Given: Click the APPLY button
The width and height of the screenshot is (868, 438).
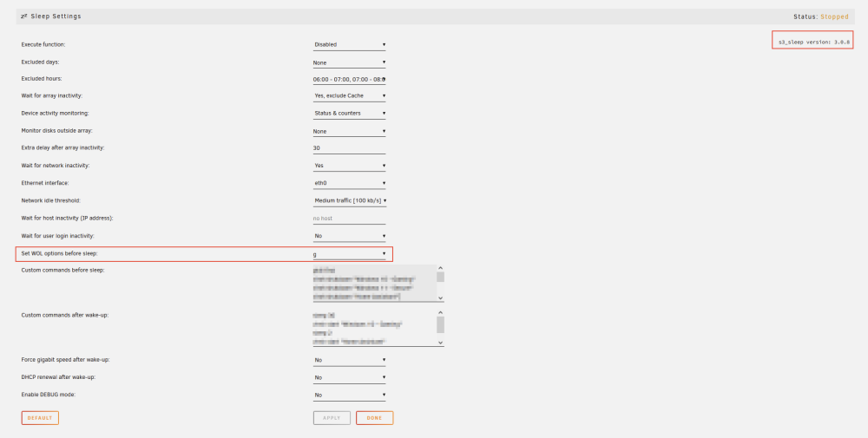Looking at the screenshot, I should click(332, 418).
